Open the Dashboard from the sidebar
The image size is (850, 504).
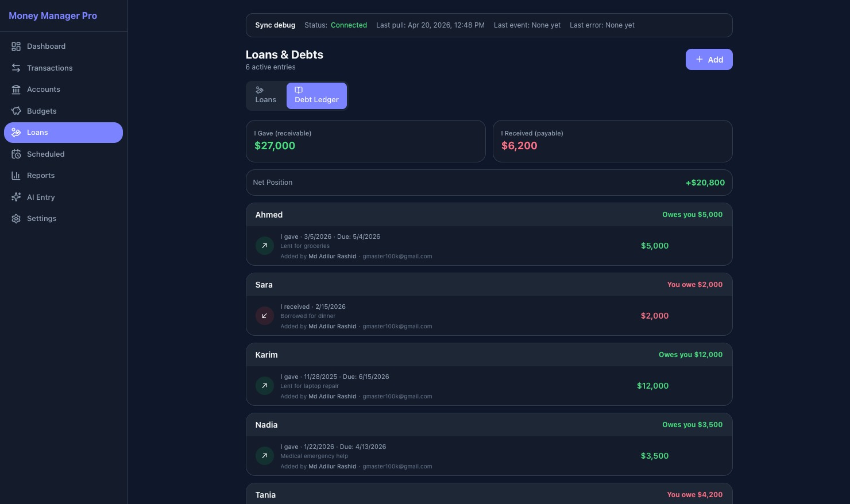coord(46,46)
